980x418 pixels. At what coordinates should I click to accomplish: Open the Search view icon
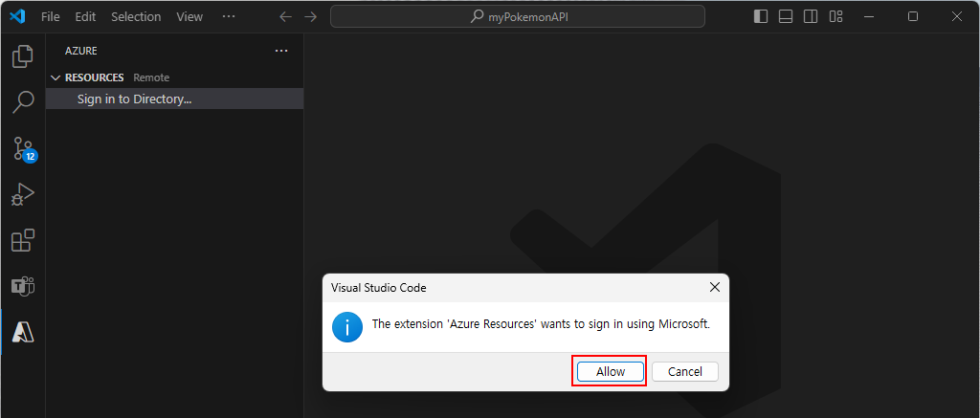[23, 101]
